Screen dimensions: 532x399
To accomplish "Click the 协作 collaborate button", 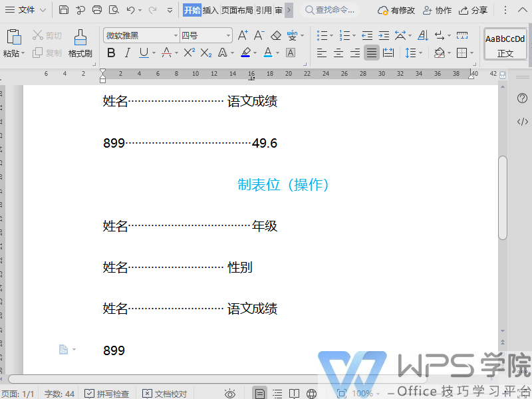I will (437, 11).
